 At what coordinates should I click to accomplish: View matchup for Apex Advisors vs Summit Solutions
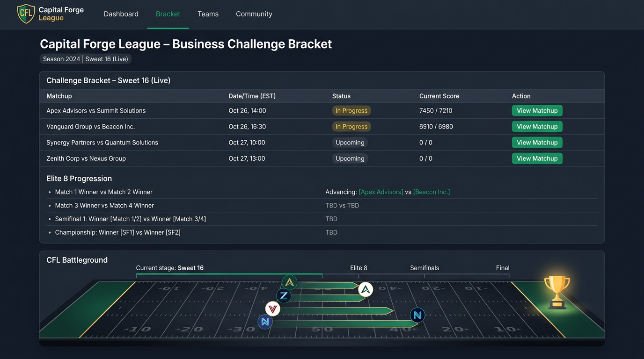[537, 111]
